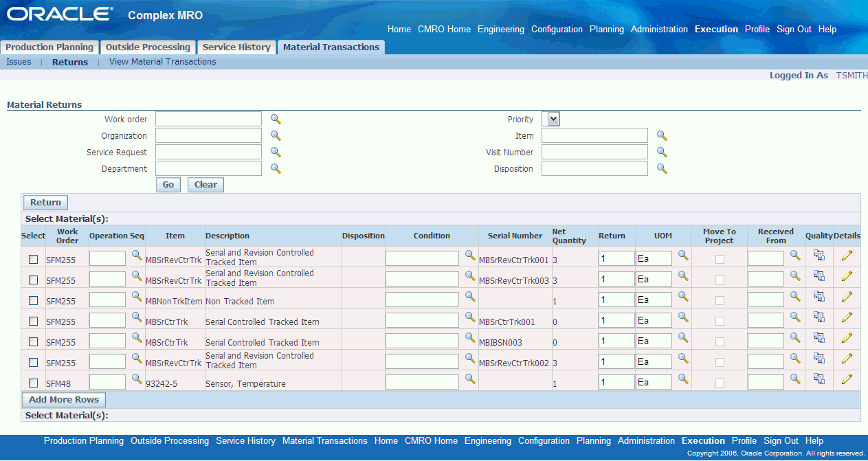Image resolution: width=868 pixels, height=461 pixels.
Task: Open UOM lookup for MBSrRevCtrTrk001 row
Action: point(683,255)
